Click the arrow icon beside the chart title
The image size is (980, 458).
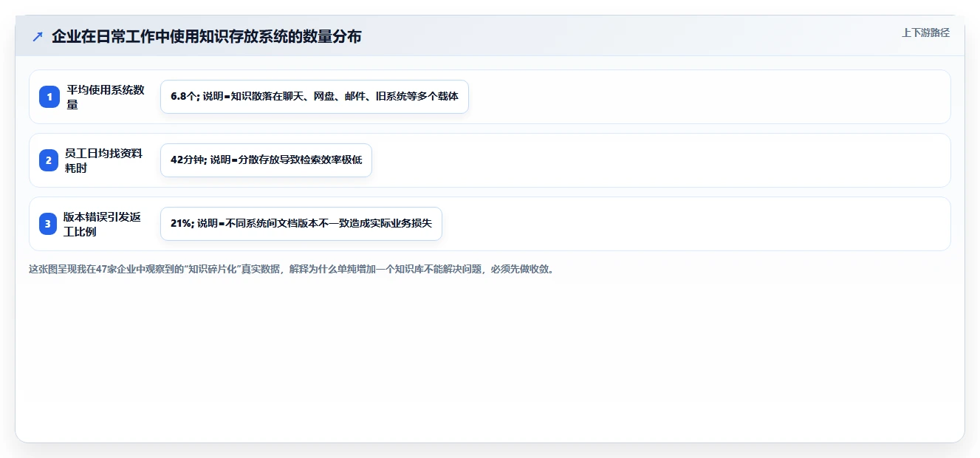pyautogui.click(x=38, y=36)
